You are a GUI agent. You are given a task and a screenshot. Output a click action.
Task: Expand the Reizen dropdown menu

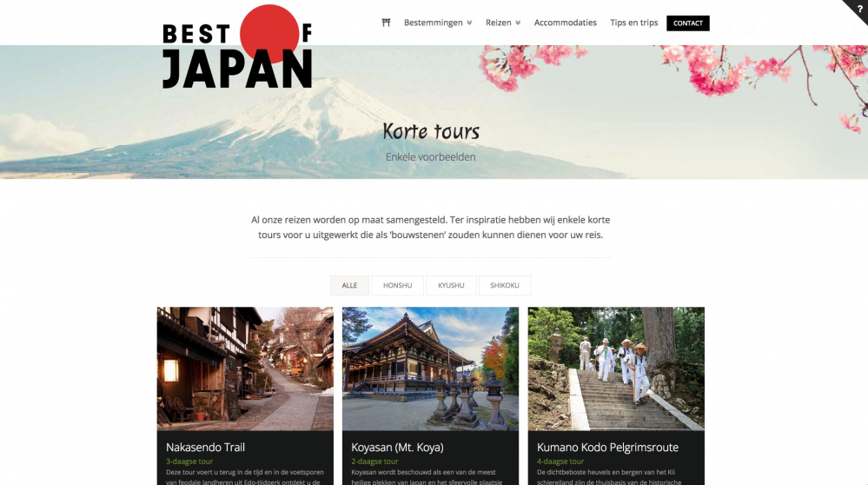point(503,23)
